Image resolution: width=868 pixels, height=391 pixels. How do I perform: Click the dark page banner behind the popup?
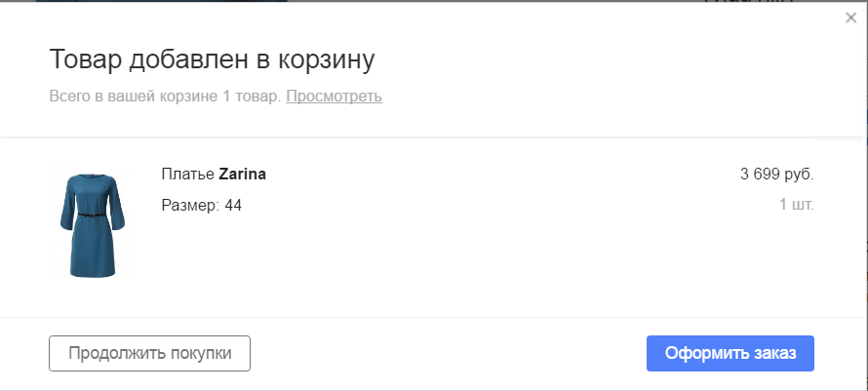pos(162,1)
